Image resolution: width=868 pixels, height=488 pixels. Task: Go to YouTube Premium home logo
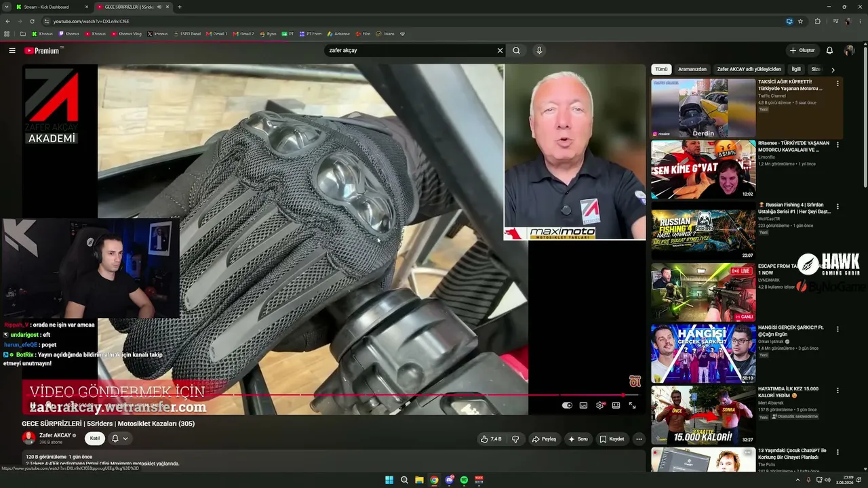42,51
